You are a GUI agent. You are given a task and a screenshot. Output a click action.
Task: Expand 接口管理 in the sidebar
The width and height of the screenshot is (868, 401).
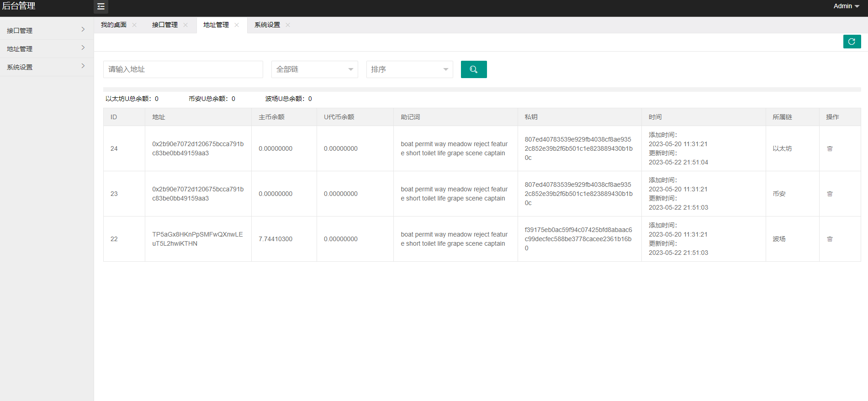46,31
